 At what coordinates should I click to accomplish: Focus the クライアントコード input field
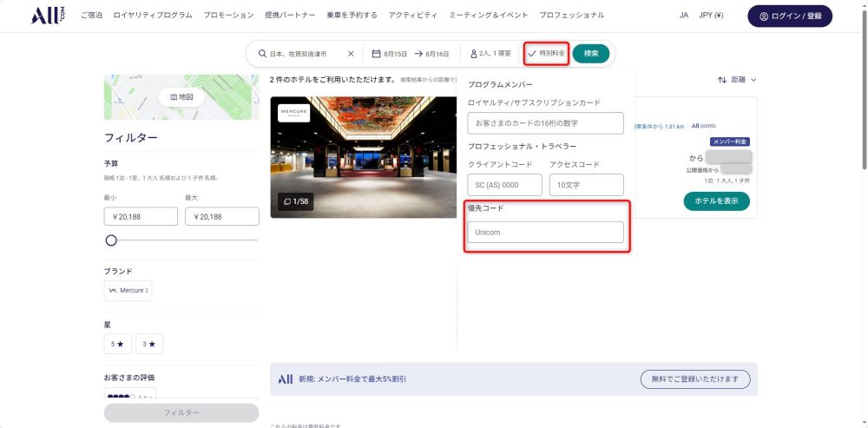(x=505, y=185)
